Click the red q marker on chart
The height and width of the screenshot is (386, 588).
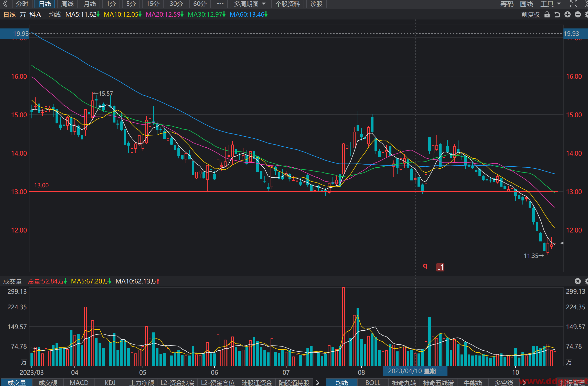pyautogui.click(x=425, y=266)
